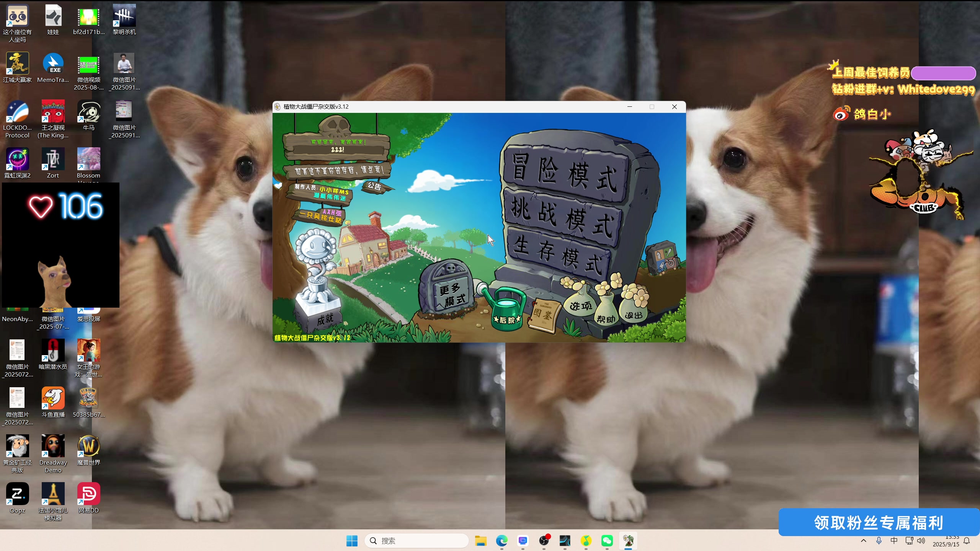The height and width of the screenshot is (551, 980).
Task: Open 这个座位有人坐吗 desktop shortcut
Action: (17, 23)
